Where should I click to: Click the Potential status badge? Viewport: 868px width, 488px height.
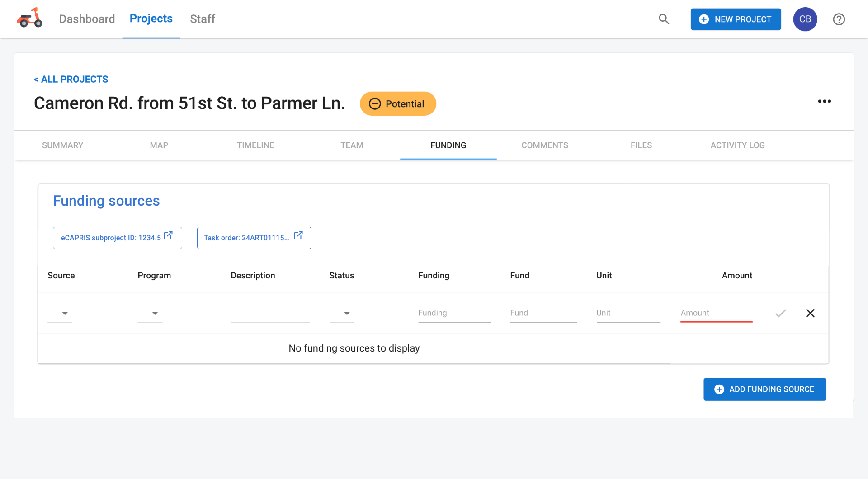(398, 104)
